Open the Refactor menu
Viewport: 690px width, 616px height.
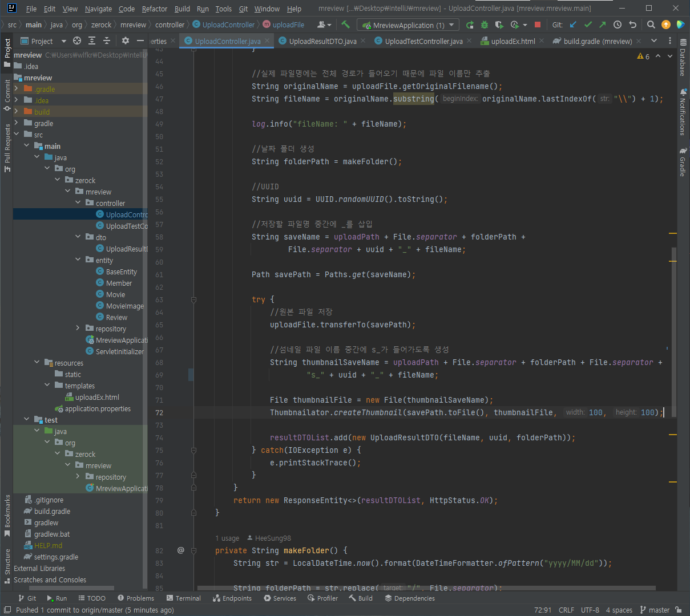click(155, 9)
